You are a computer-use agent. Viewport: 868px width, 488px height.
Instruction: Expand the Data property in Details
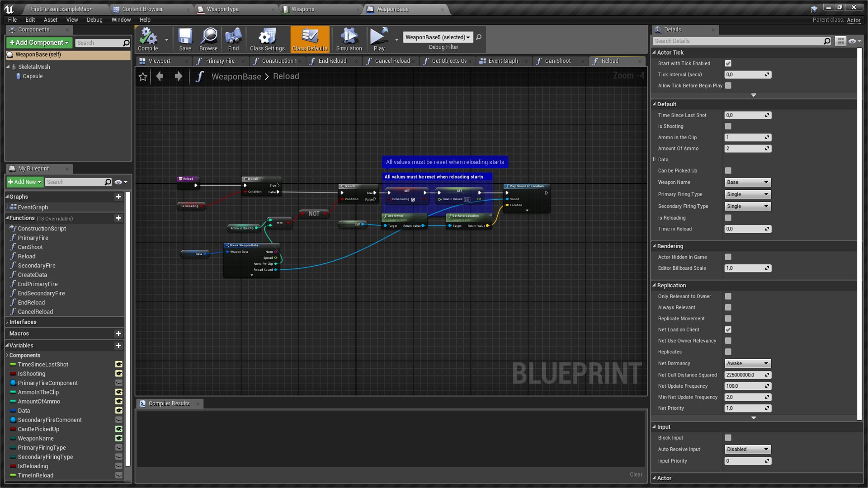654,159
